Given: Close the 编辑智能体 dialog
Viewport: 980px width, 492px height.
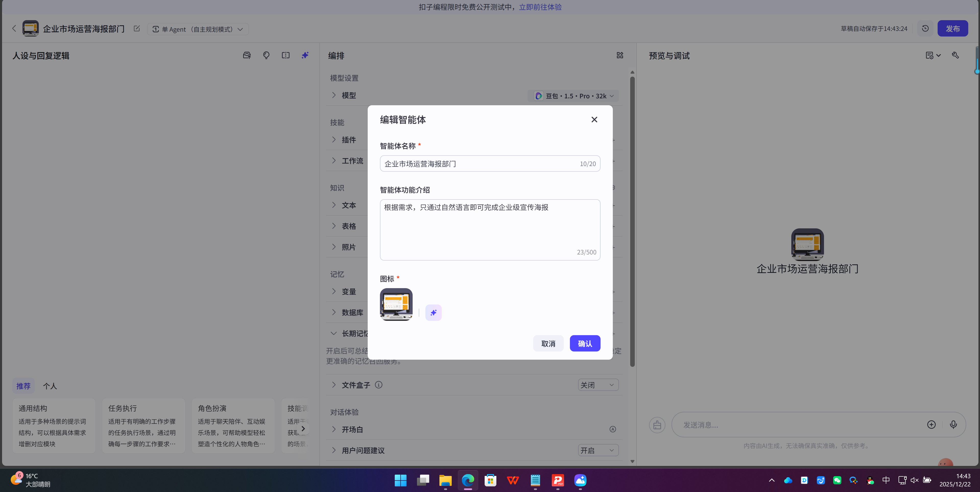Looking at the screenshot, I should point(594,120).
